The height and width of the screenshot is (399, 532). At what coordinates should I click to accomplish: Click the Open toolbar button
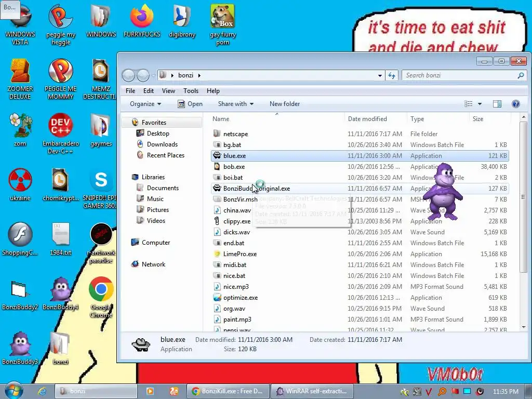pos(190,104)
